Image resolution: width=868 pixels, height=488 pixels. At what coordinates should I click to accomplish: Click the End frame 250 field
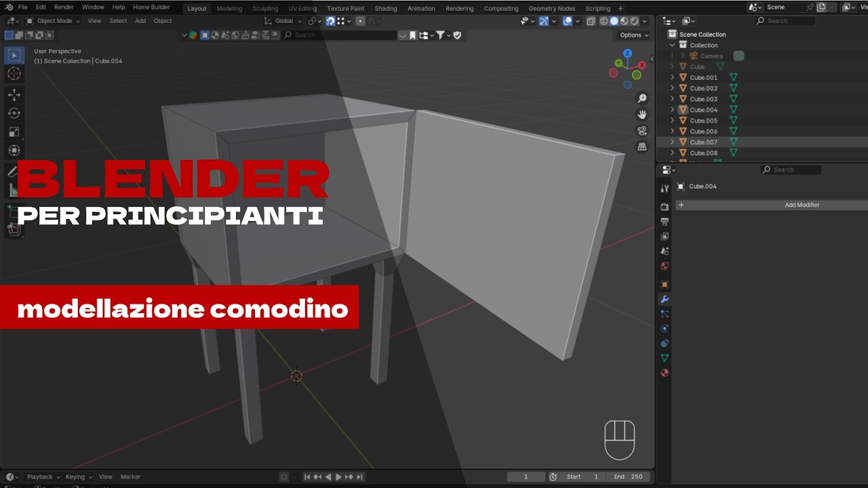click(x=629, y=477)
